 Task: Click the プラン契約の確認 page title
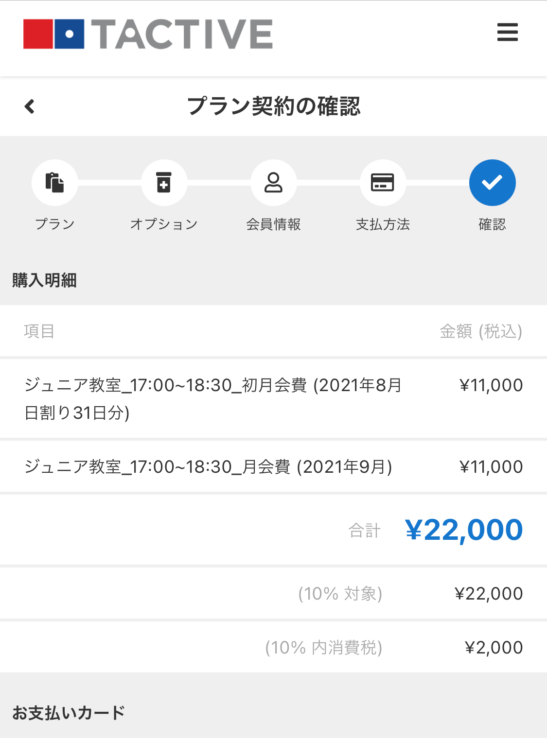click(274, 106)
